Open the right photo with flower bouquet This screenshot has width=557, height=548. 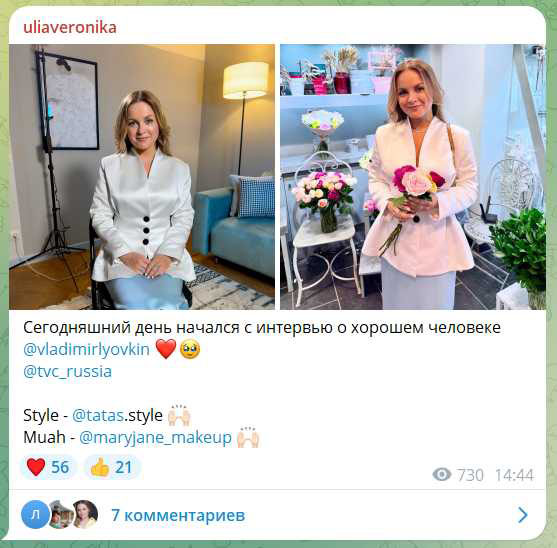[413, 177]
